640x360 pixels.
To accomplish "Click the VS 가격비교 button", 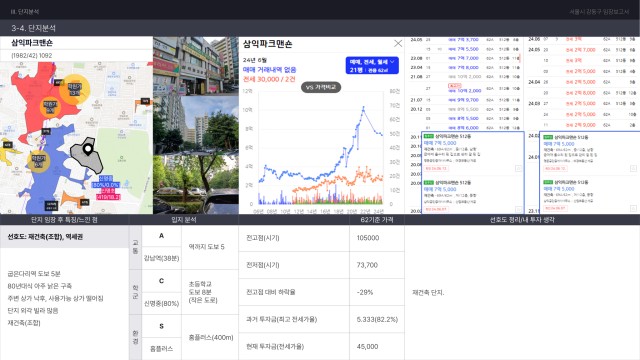I will point(321,87).
